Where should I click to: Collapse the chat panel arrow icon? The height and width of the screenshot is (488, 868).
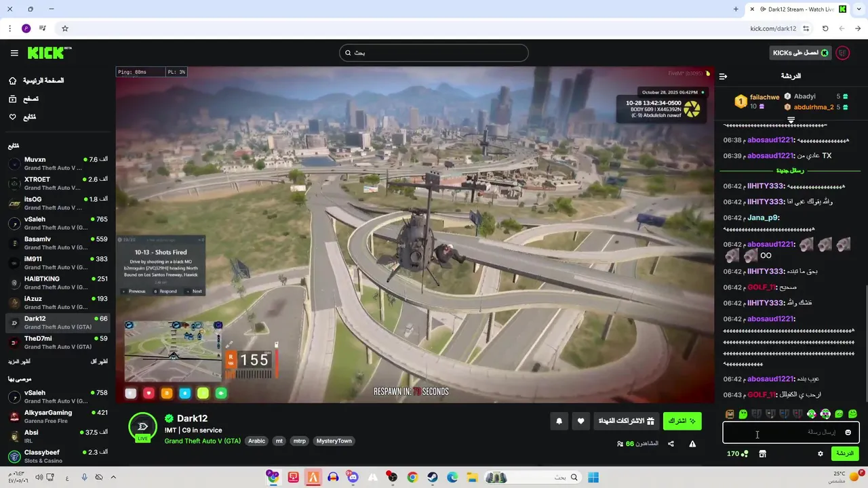723,77
